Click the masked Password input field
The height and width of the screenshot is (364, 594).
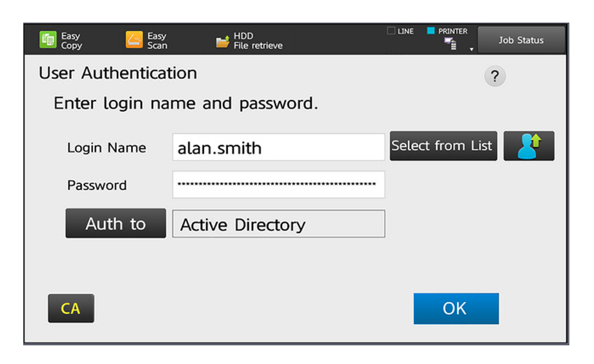click(x=278, y=185)
